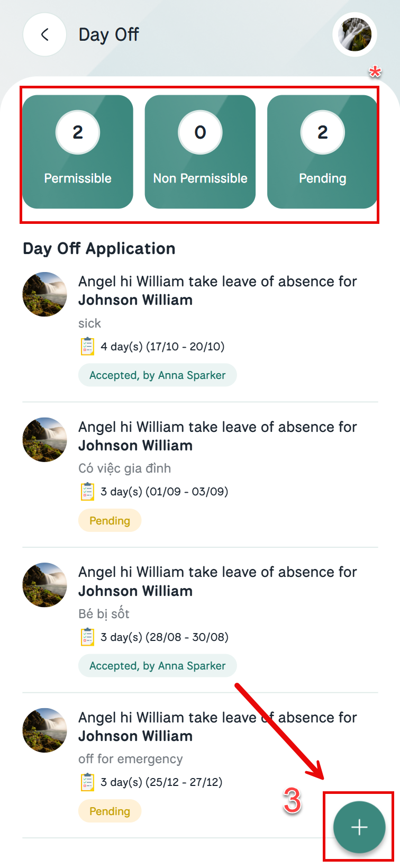Click Pending badge on Có việc gia đình request
400x868 pixels.
click(110, 521)
